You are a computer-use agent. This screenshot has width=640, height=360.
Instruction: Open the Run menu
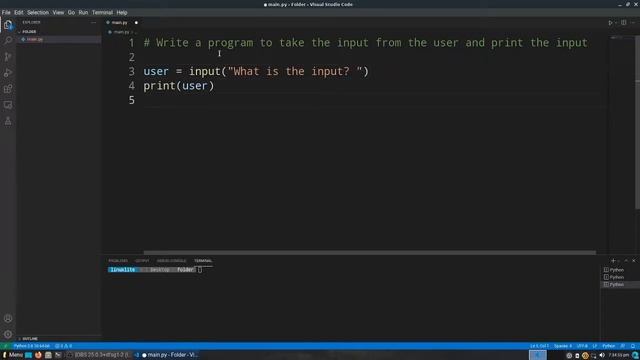83,13
